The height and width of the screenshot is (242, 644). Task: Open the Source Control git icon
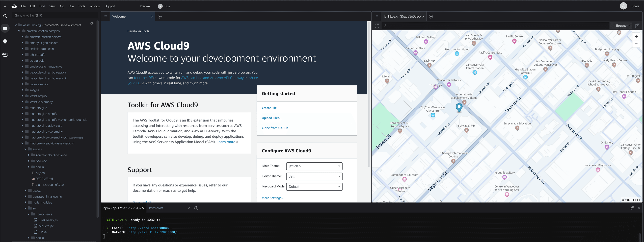(5, 41)
